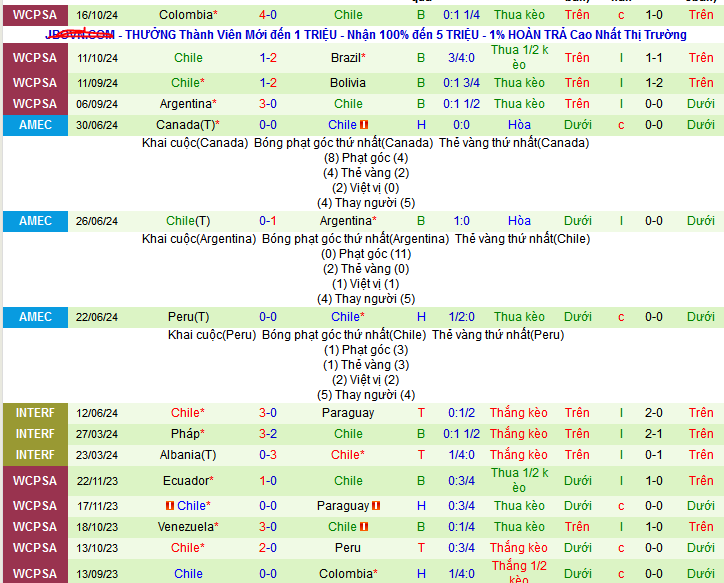The height and width of the screenshot is (583, 724).
Task: Click Ecuador team name on 22/11/23
Action: (187, 481)
